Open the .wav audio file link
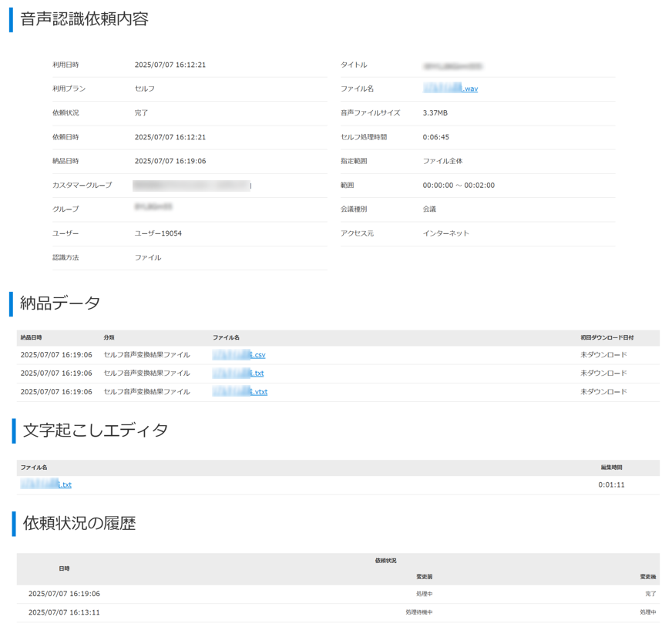The width and height of the screenshot is (672, 630). 451,89
